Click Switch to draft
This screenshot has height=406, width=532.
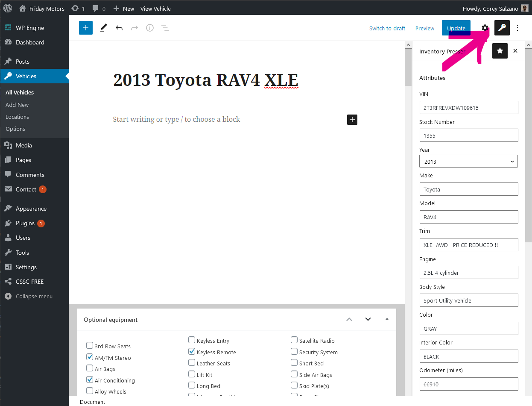point(387,28)
